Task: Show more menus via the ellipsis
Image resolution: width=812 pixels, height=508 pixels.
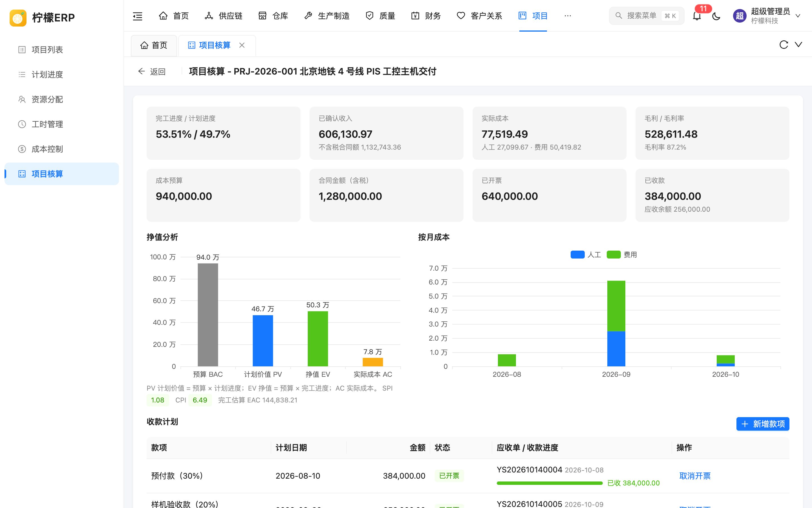Action: 568,16
